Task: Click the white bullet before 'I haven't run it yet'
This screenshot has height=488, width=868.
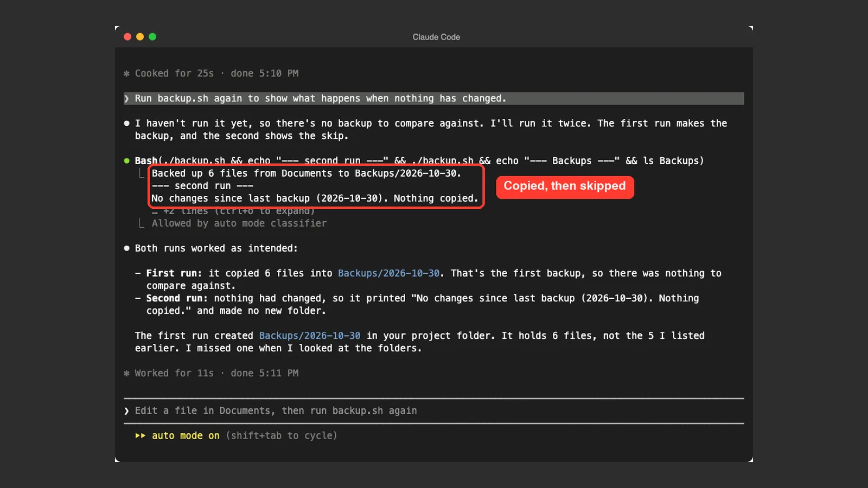Action: pos(127,124)
